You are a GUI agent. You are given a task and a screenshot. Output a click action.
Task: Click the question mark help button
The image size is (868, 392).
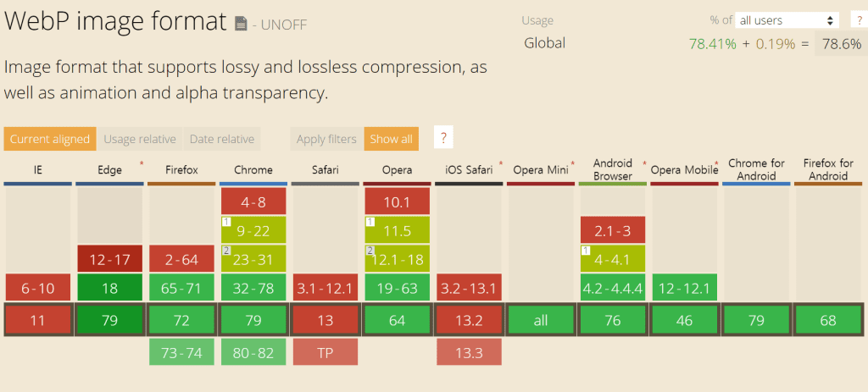click(x=443, y=139)
